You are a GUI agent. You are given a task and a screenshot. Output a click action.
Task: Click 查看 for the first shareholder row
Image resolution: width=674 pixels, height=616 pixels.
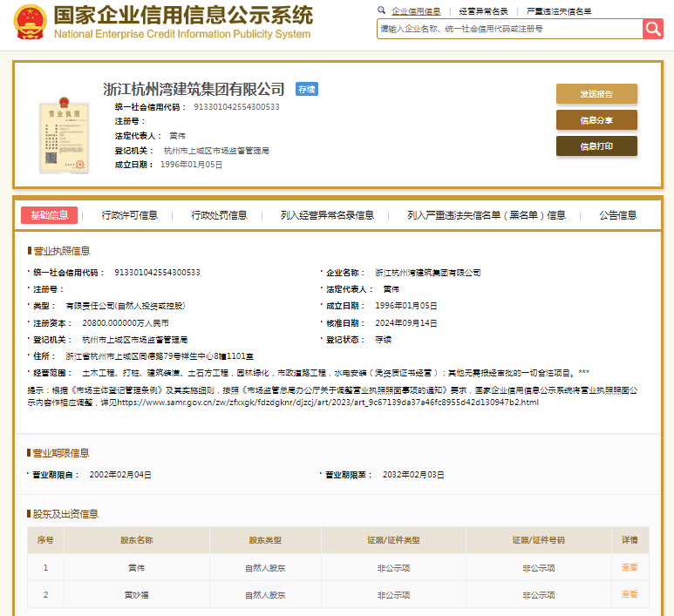[629, 567]
